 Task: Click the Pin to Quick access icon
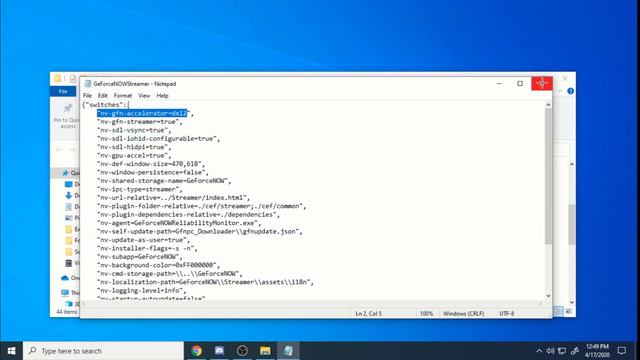[67, 108]
